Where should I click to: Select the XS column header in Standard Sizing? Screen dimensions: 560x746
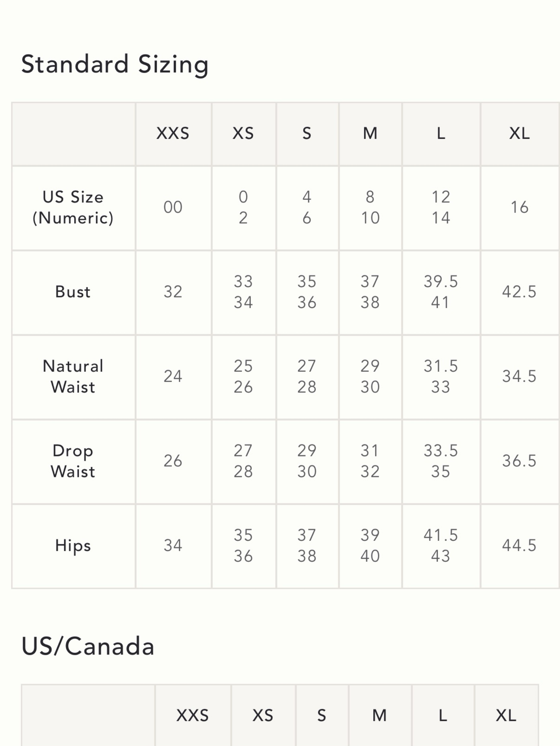tap(243, 133)
